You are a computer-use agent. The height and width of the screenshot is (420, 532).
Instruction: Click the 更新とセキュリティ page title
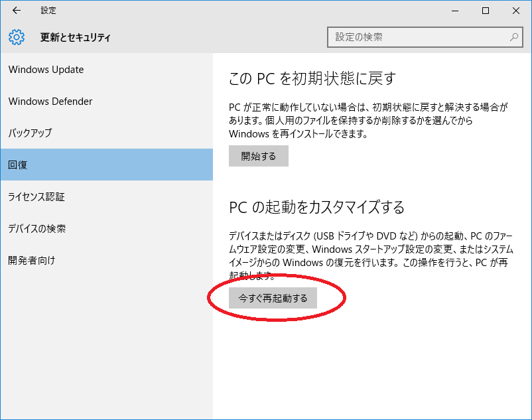coord(76,37)
